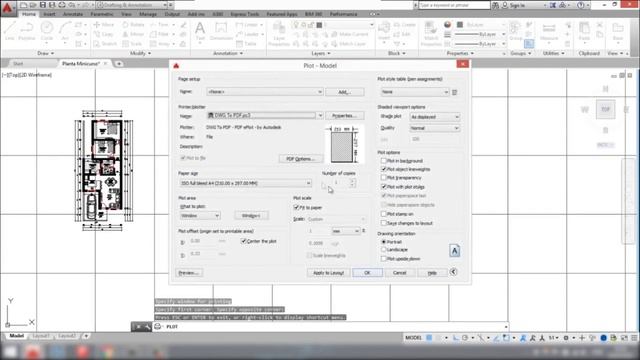Click the Plot printer icon in quick access toolbar

coord(62,5)
